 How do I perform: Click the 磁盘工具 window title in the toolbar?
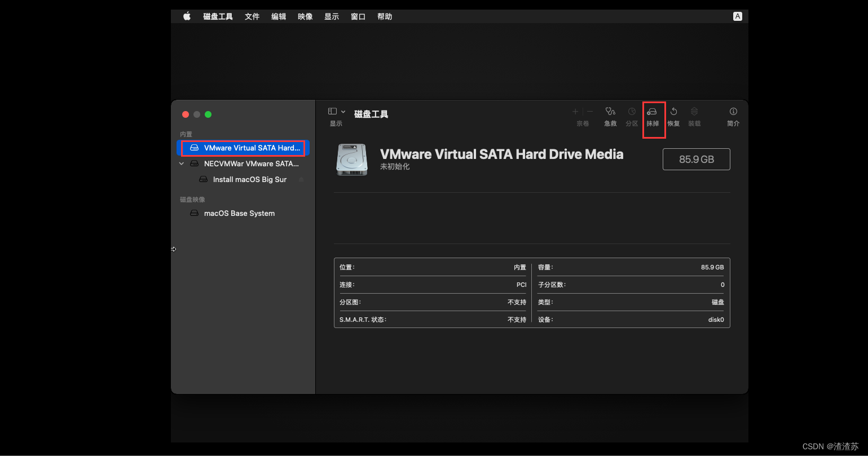click(371, 114)
